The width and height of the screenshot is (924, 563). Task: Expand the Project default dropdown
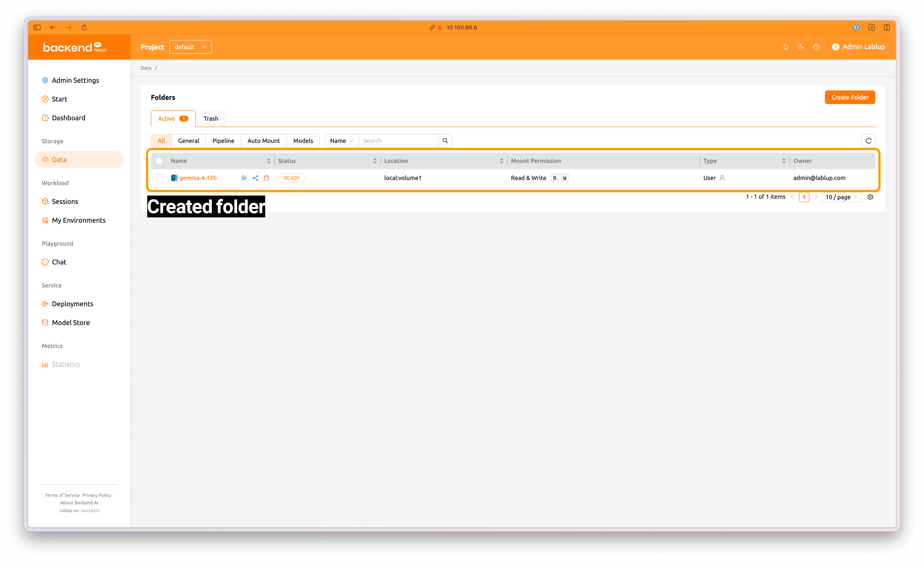[190, 47]
